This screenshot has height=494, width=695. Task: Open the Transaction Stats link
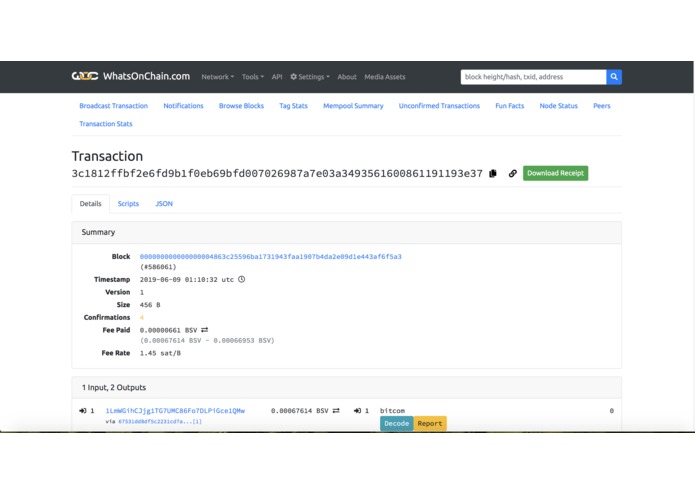[105, 124]
